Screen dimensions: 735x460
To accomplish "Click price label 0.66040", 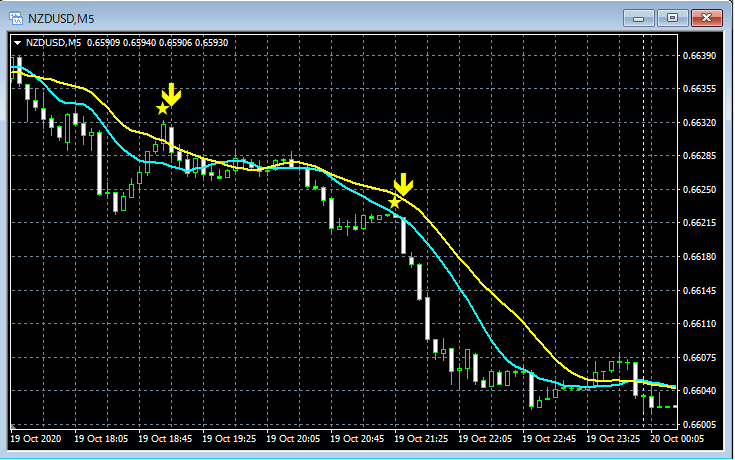I will coord(699,391).
